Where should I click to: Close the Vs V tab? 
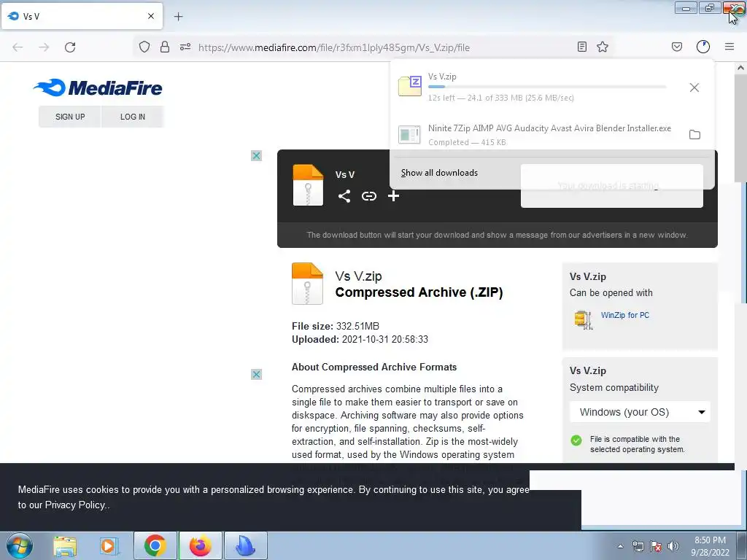151,16
